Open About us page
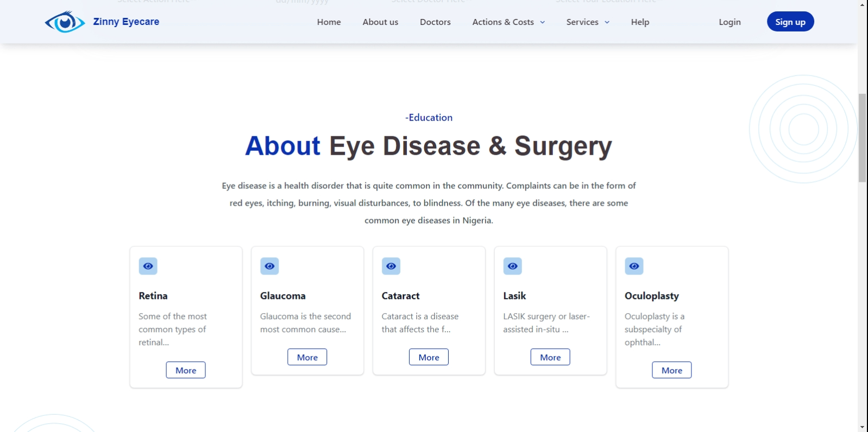868x432 pixels. tap(380, 22)
